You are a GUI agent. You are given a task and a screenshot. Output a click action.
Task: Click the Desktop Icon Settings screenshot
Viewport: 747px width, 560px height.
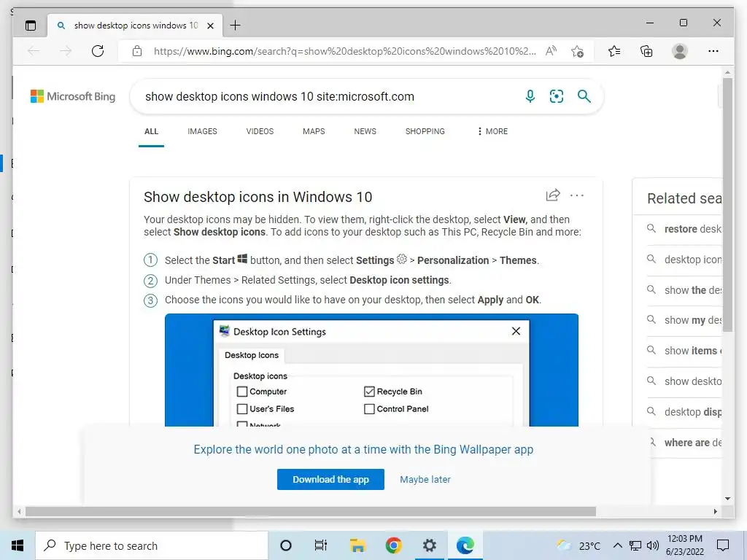(x=371, y=370)
